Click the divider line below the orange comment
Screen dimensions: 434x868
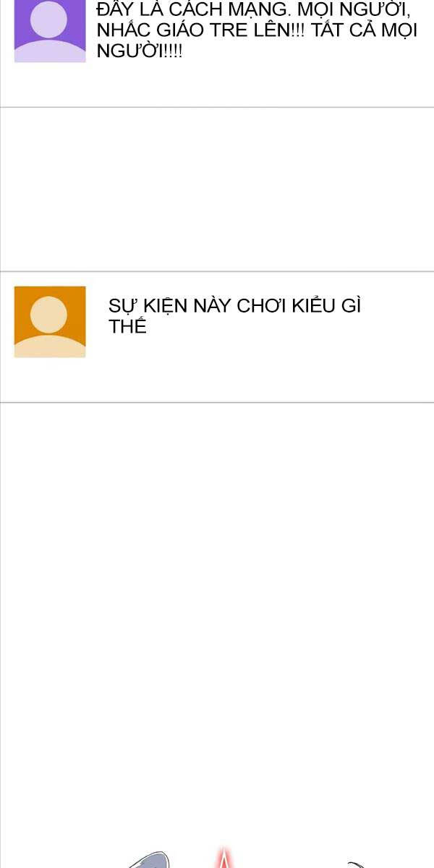coord(217,403)
